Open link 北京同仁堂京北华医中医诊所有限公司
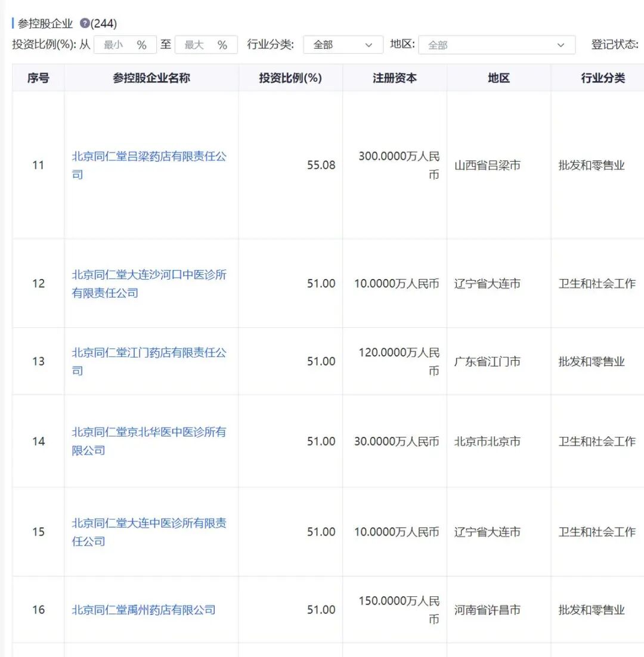The width and height of the screenshot is (644, 657). click(149, 441)
